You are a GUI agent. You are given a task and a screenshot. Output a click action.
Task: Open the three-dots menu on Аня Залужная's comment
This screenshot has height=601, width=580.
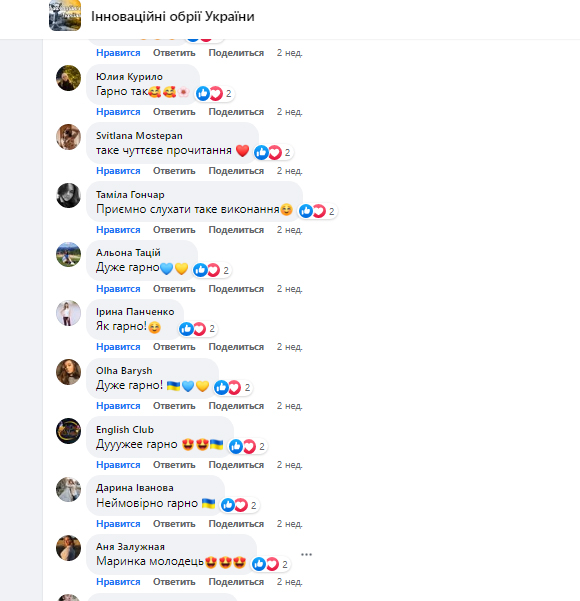pyautogui.click(x=306, y=555)
